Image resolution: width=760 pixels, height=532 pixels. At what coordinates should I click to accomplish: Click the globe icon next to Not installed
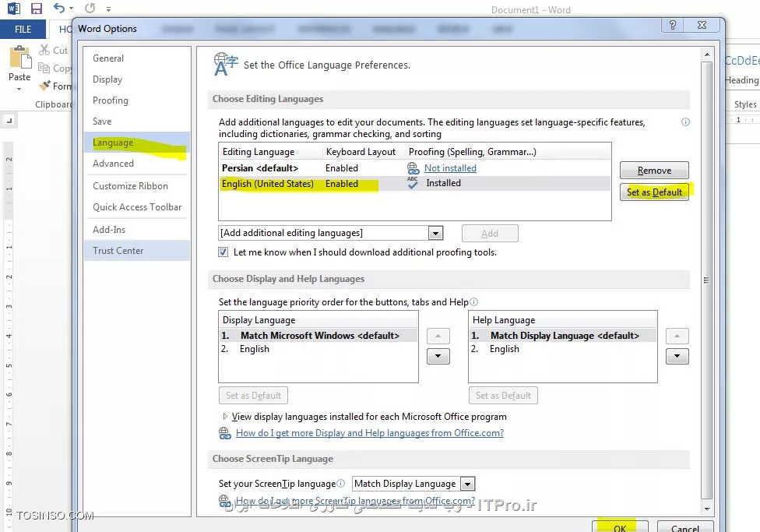(x=413, y=168)
